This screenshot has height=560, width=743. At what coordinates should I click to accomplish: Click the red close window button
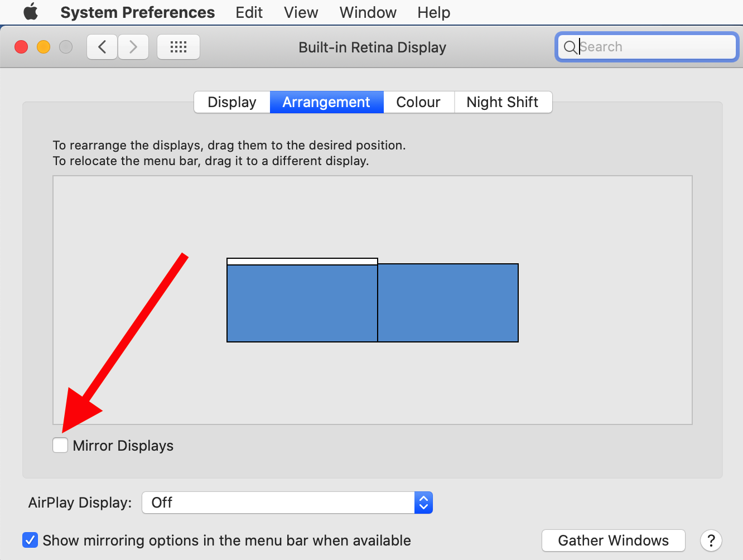click(21, 47)
